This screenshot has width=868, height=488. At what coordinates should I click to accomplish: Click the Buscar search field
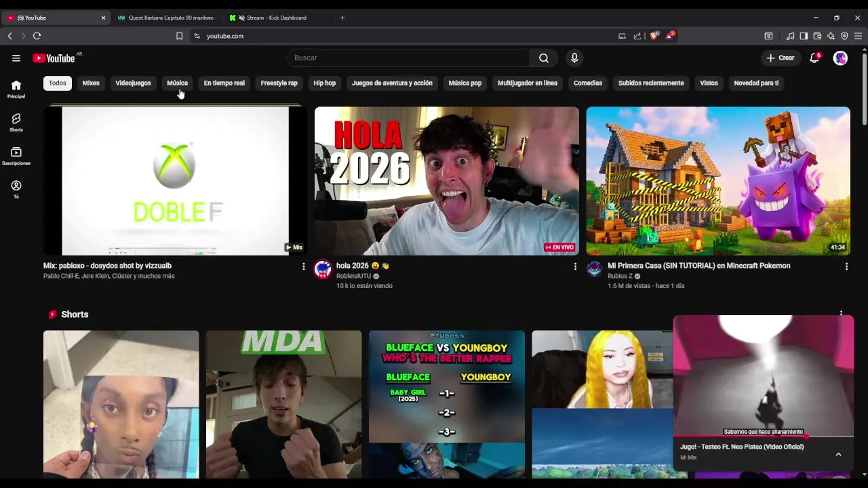[x=408, y=58]
